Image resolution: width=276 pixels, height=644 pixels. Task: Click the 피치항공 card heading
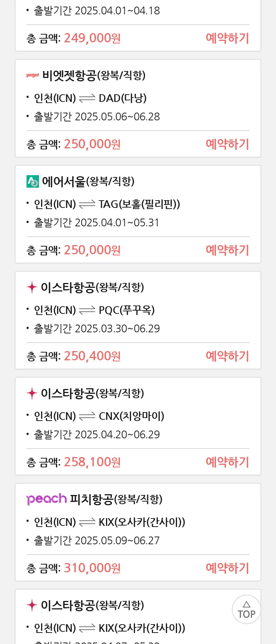point(116,499)
